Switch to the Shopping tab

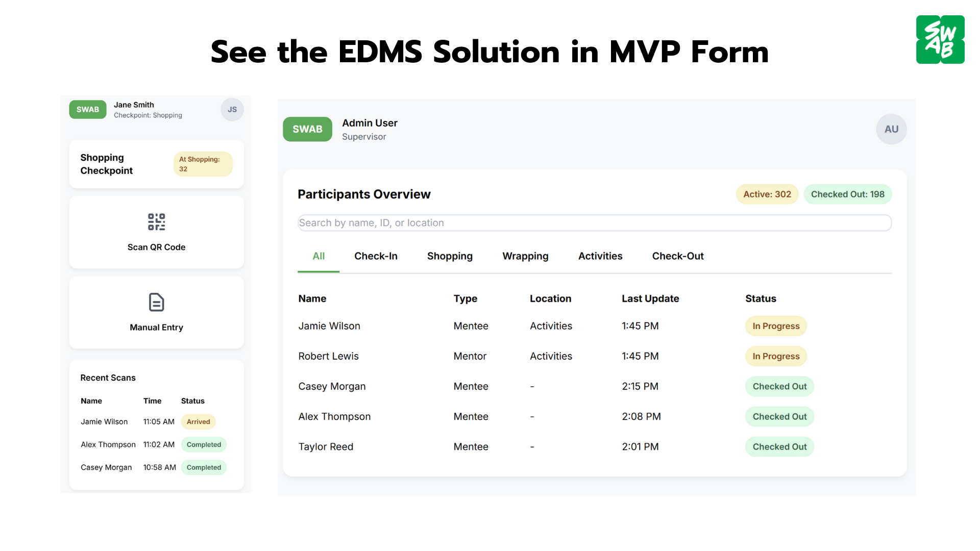pos(450,256)
